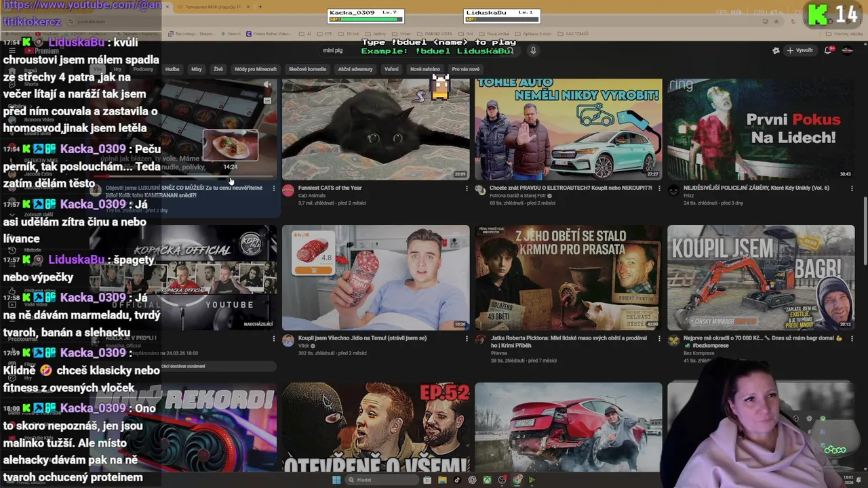
Task: Open the YouTube account avatar menu
Action: point(847,50)
